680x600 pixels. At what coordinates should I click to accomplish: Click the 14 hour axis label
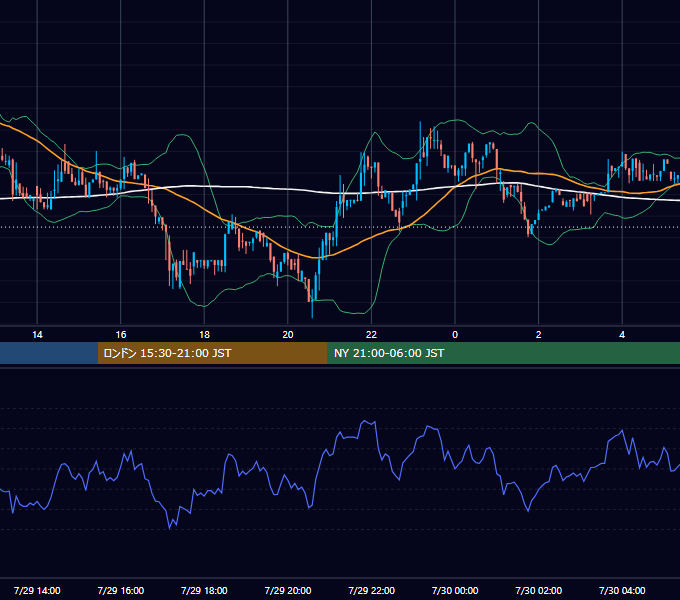[x=37, y=335]
